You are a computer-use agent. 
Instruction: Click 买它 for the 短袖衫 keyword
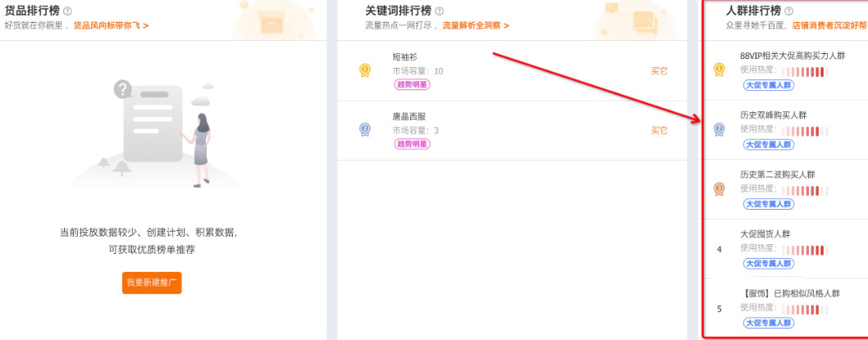(x=659, y=71)
